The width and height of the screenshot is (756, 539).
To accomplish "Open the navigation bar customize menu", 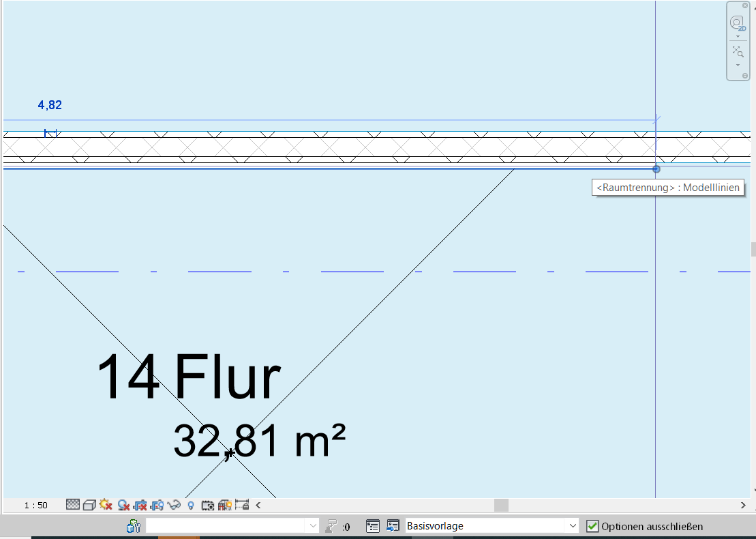I will (x=744, y=75).
